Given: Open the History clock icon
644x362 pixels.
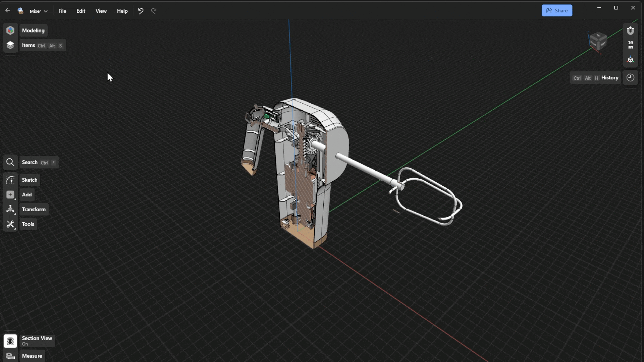Looking at the screenshot, I should coord(630,78).
